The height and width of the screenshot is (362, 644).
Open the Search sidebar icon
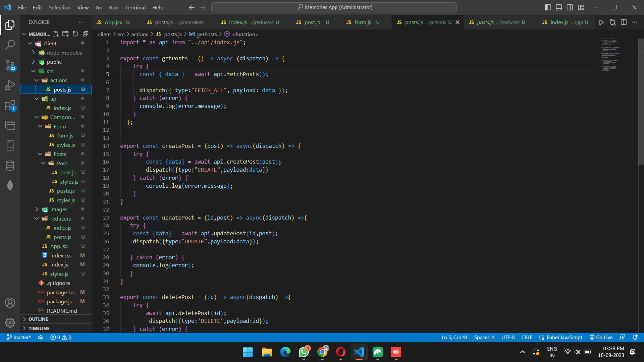pos(10,45)
